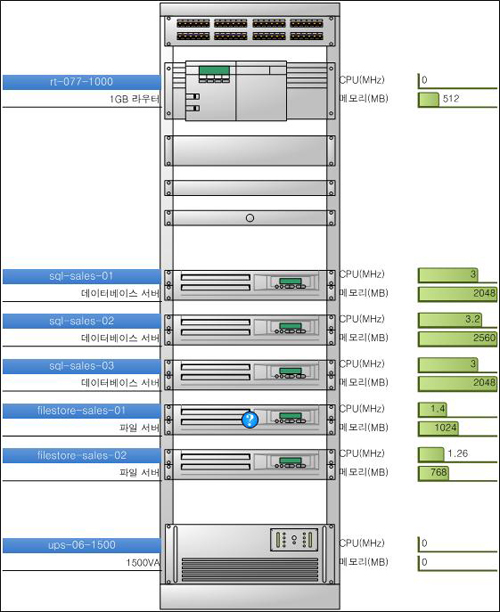Image resolution: width=500 pixels, height=612 pixels.
Task: Select the filestore-sales-02 server shape in rack
Action: pos(250,464)
